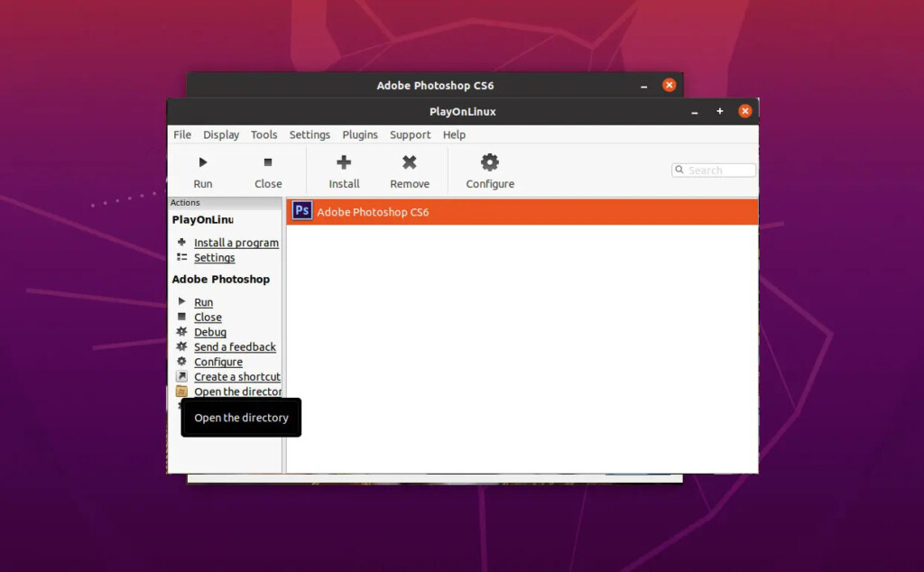
Task: Open the Support menu
Action: pos(410,134)
